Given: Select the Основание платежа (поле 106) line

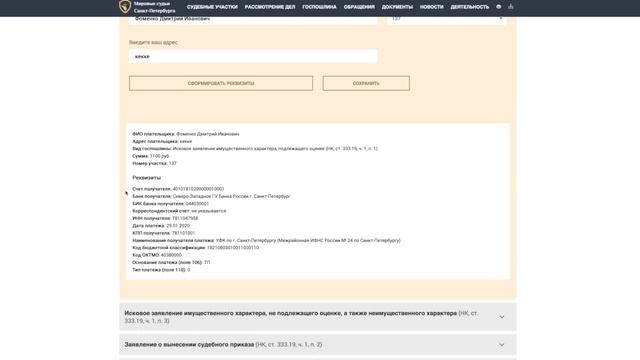Looking at the screenshot, I should [x=171, y=262].
